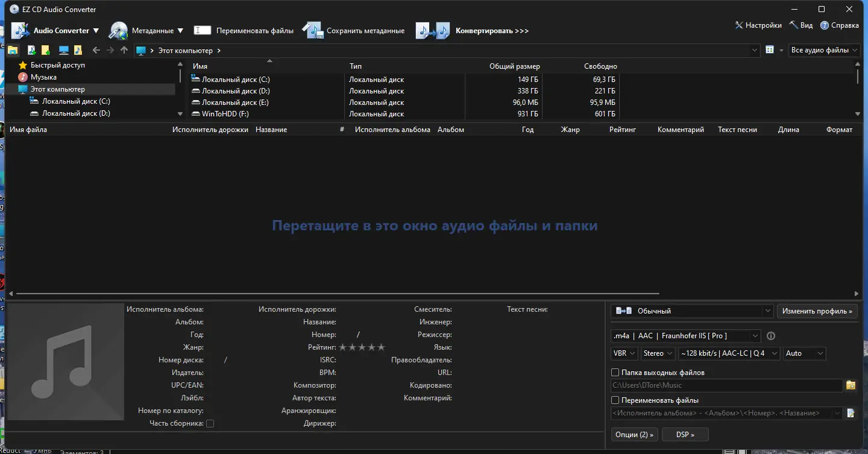Image resolution: width=868 pixels, height=454 pixels.
Task: Open the Stereo channels dropdown
Action: (x=658, y=353)
